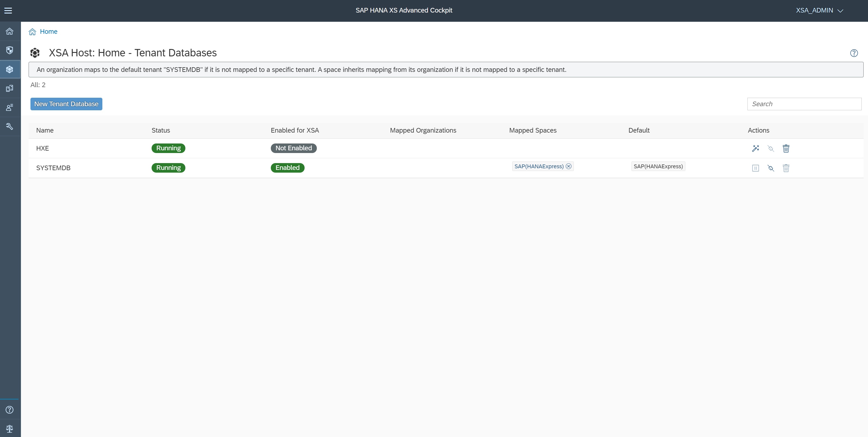
Task: Click New Tenant Database button
Action: click(66, 104)
